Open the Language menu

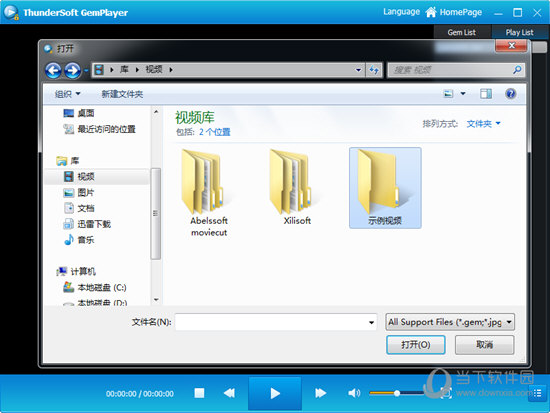(x=401, y=12)
